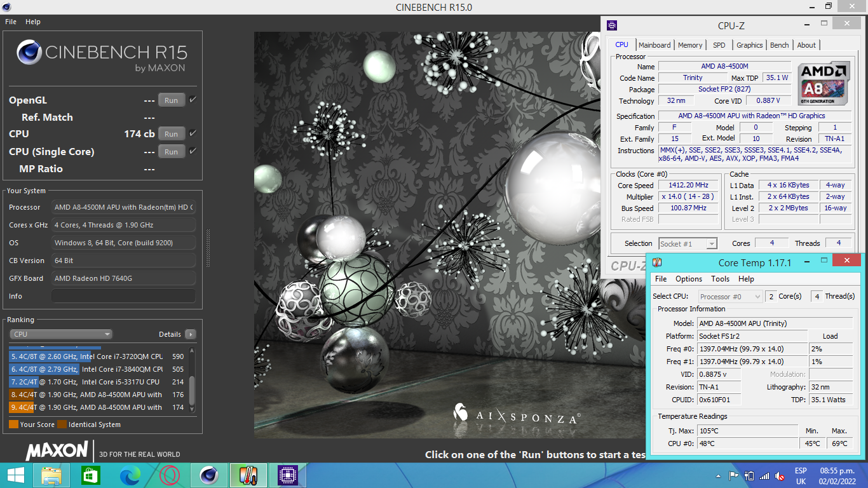Click the Cinebench R15 logo sphere icon
This screenshot has width=868, height=488.
point(29,53)
